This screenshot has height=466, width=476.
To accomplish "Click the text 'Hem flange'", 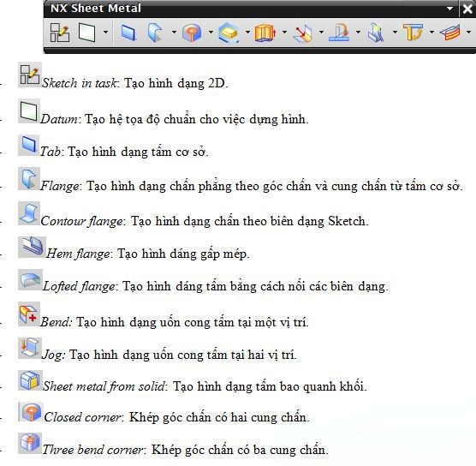I will [x=78, y=254].
